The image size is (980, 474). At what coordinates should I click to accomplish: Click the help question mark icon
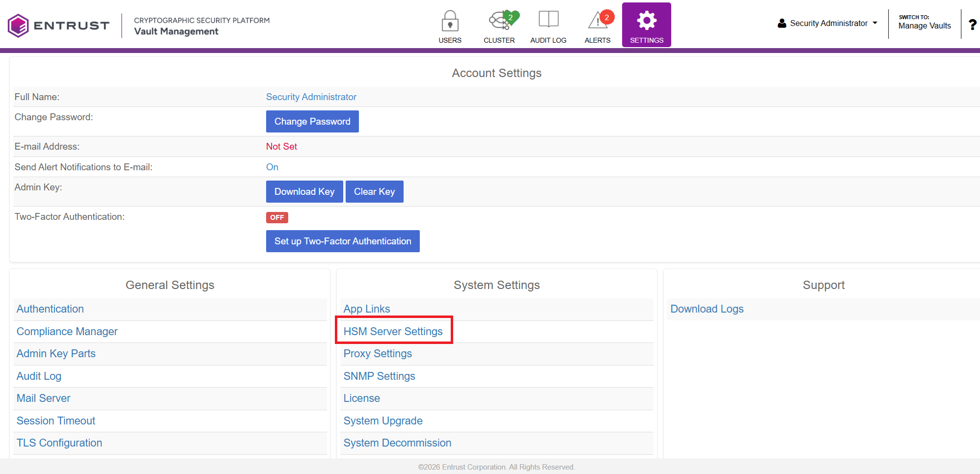pyautogui.click(x=972, y=25)
